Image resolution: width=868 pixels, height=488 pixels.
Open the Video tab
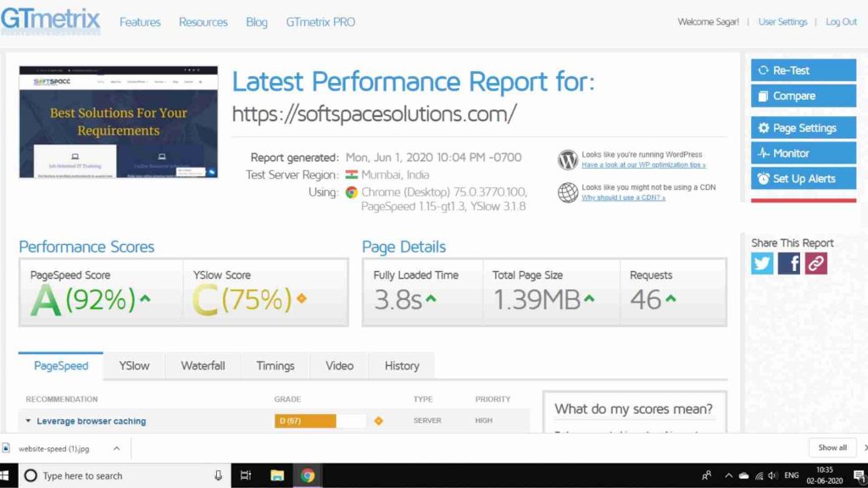pos(339,366)
